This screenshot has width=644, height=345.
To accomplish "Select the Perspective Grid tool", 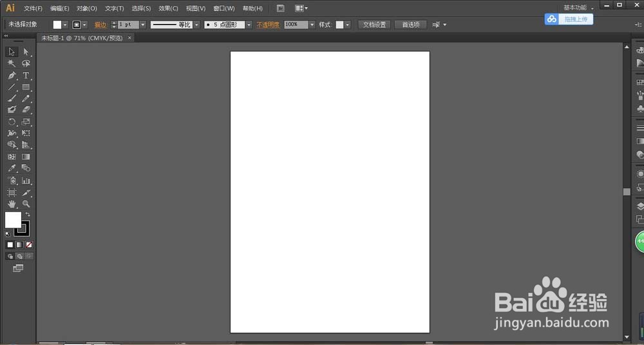I will point(26,144).
